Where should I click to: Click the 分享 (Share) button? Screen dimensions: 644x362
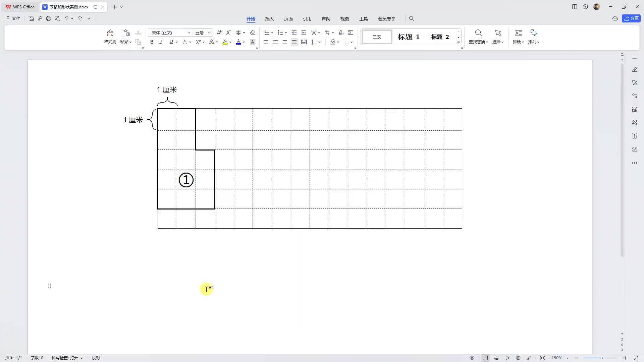click(x=631, y=18)
